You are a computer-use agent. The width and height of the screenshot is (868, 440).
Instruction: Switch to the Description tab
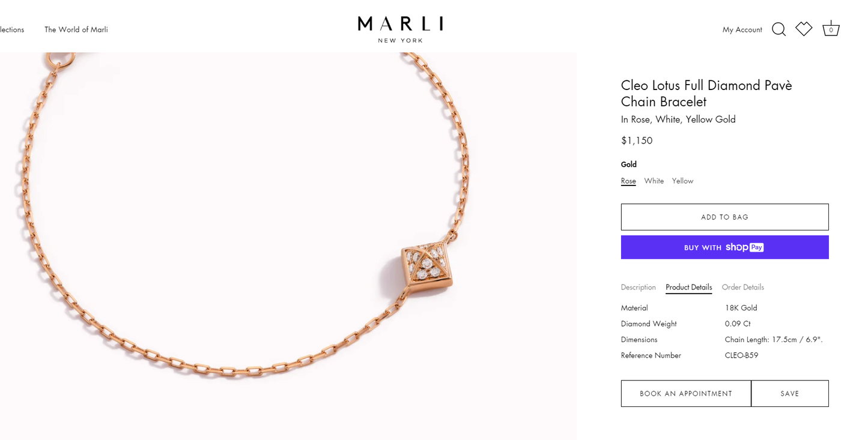[x=638, y=287]
